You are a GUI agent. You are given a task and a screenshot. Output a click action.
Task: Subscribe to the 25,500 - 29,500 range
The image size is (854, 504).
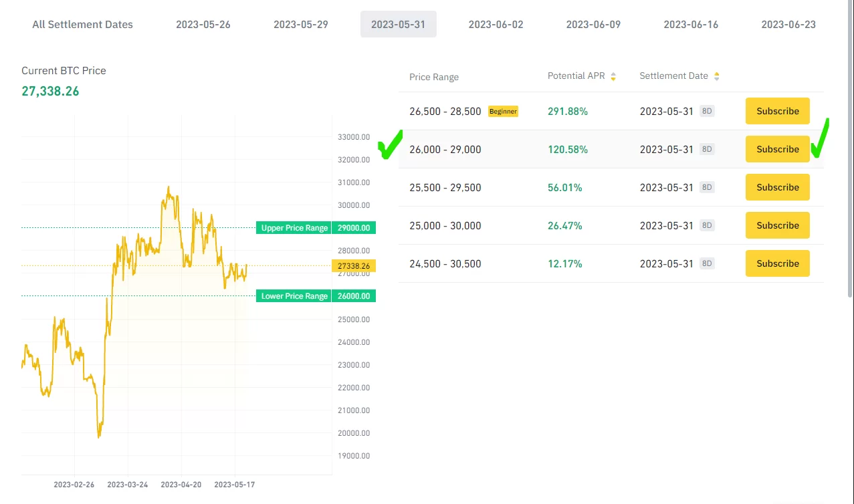point(777,188)
